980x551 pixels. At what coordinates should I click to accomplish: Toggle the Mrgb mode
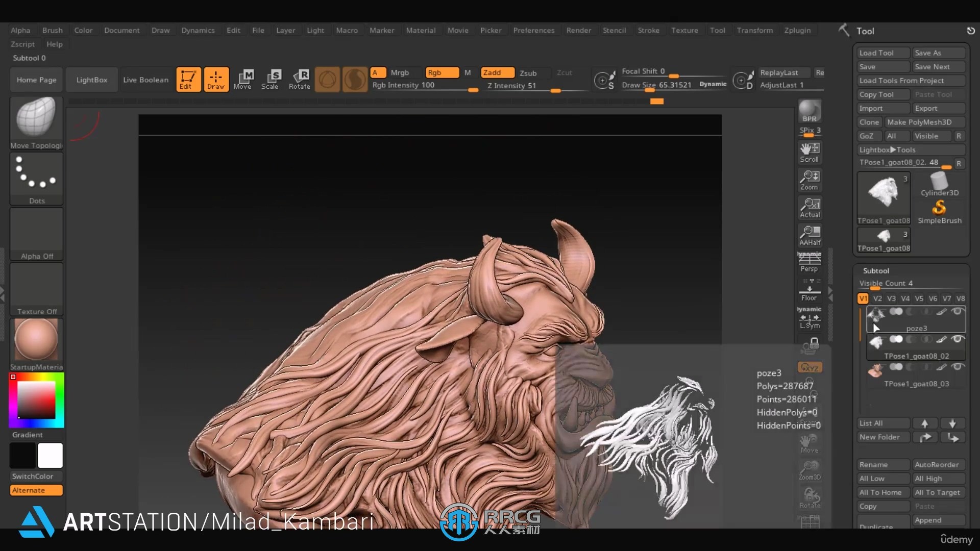(400, 72)
